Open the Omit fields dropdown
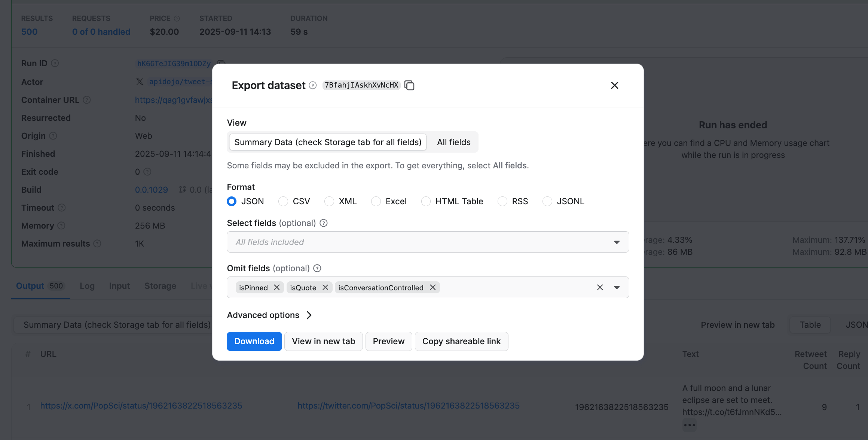 coord(616,287)
